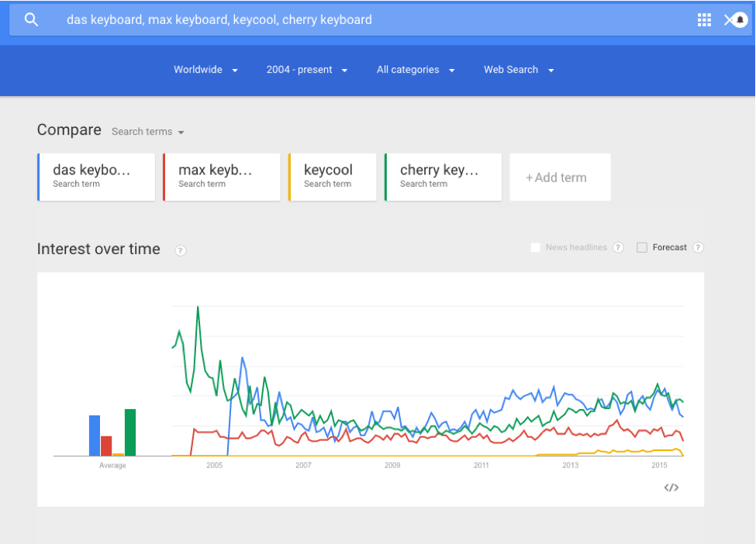Open help icon beside Interest over time

point(181,250)
